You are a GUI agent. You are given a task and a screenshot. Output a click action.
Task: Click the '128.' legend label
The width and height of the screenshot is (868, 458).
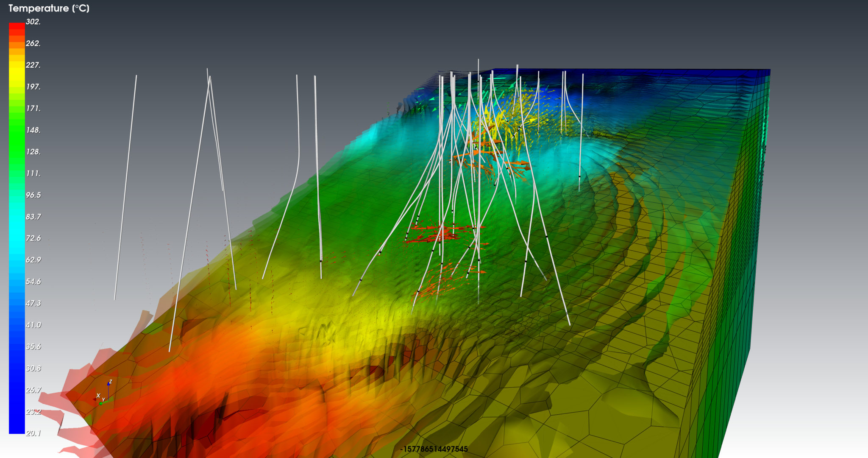33,151
